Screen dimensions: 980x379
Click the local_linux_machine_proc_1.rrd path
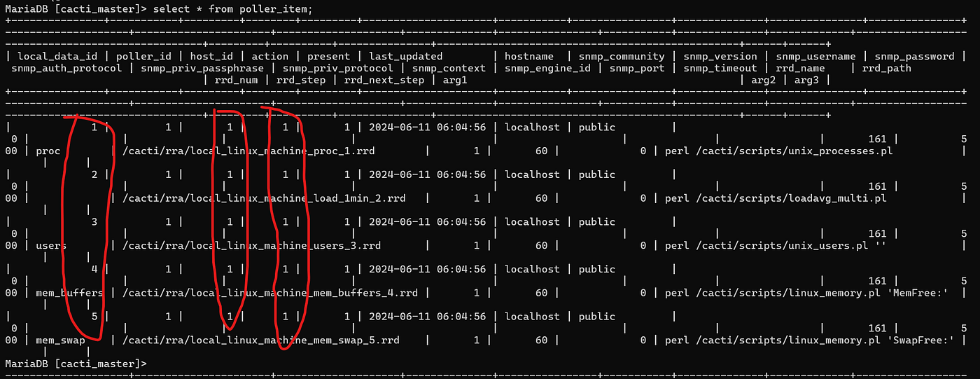[x=251, y=151]
